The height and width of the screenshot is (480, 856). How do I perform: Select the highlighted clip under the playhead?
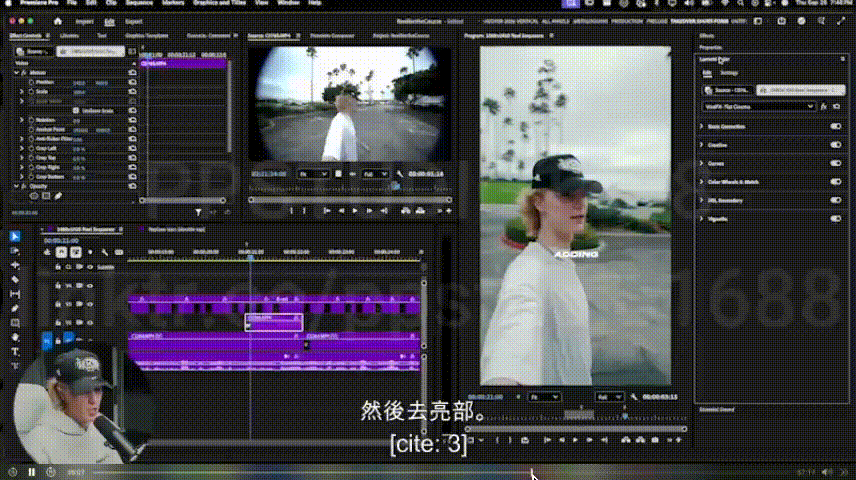(274, 323)
